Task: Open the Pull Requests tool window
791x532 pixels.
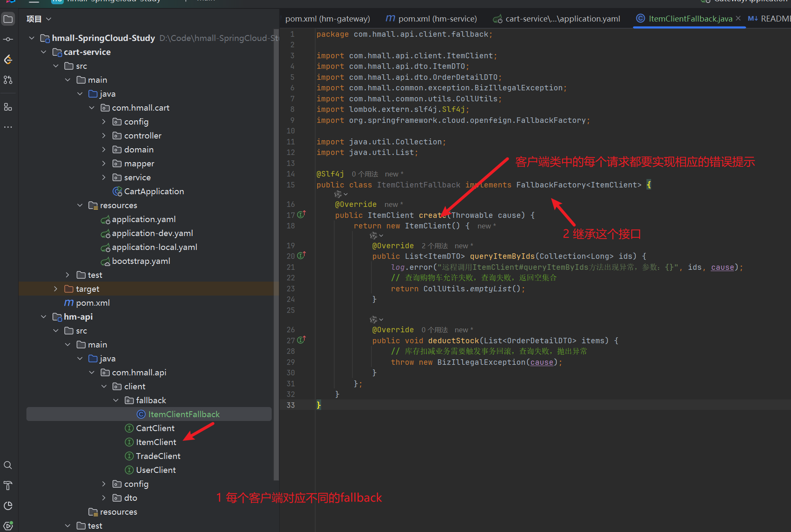Action: coord(8,80)
